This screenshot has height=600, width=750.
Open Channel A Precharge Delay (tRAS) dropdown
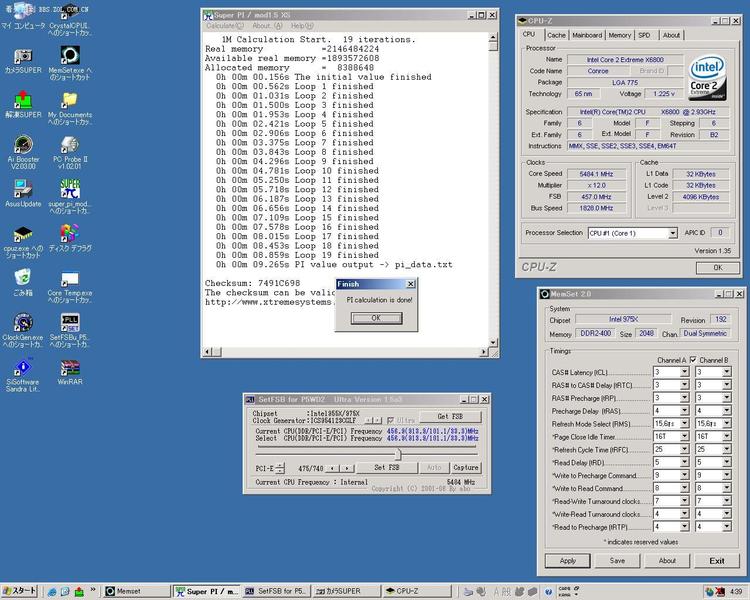(684, 411)
